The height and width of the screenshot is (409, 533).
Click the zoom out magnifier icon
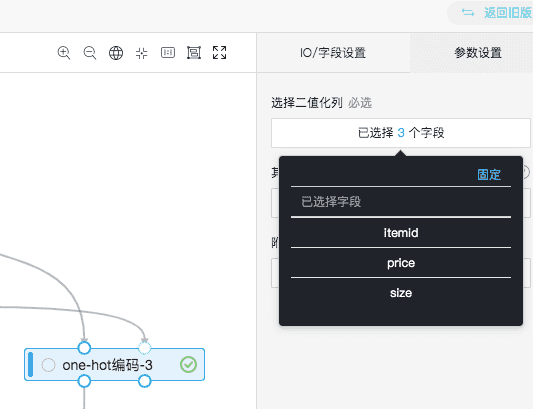pyautogui.click(x=90, y=53)
